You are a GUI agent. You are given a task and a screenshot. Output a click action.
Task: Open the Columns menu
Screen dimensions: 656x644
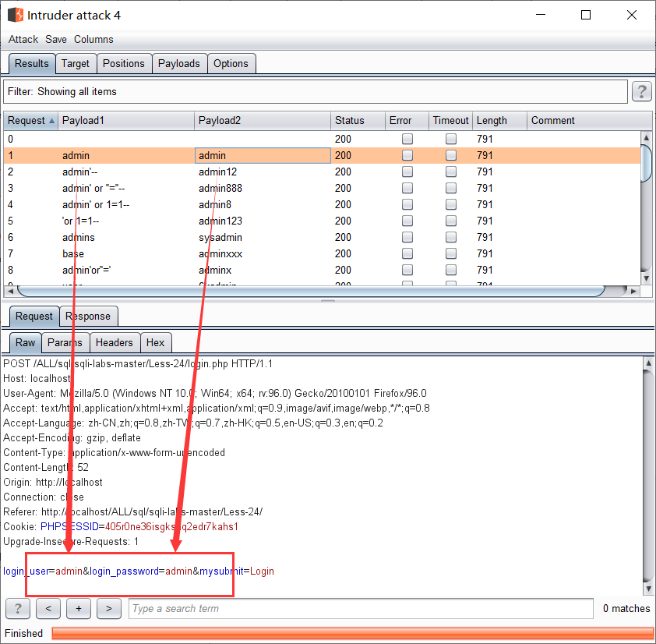(93, 39)
